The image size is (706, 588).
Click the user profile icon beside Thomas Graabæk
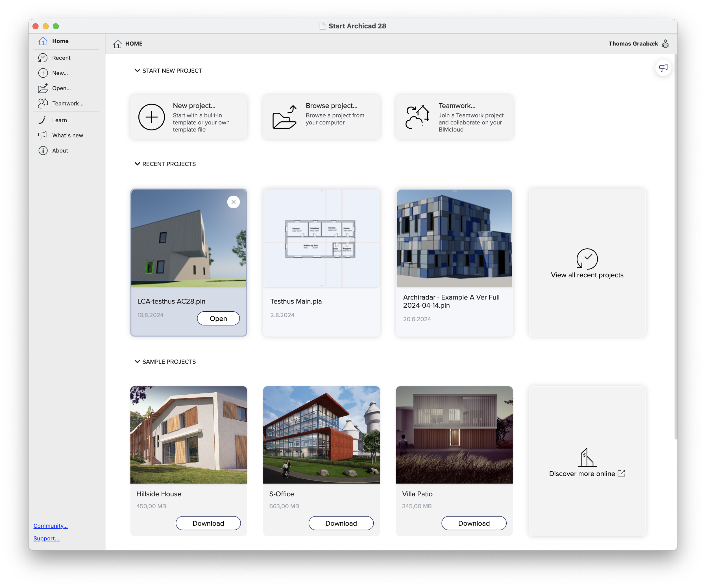click(x=665, y=44)
